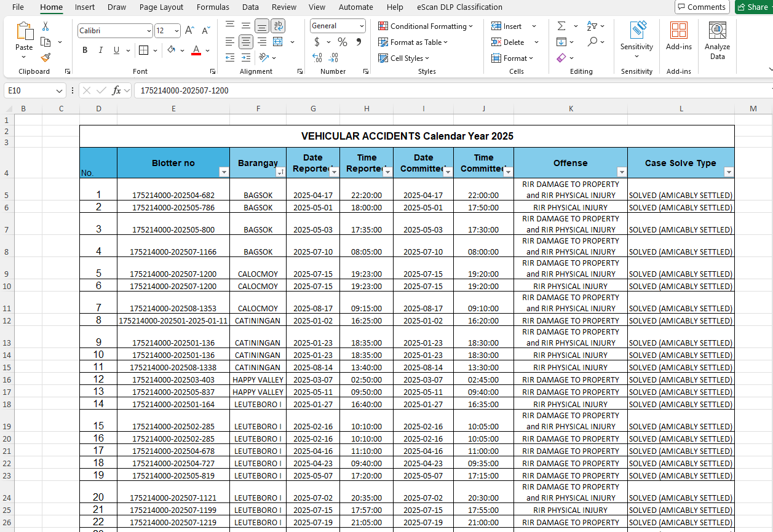Click the Insert Function fx icon

[x=116, y=90]
